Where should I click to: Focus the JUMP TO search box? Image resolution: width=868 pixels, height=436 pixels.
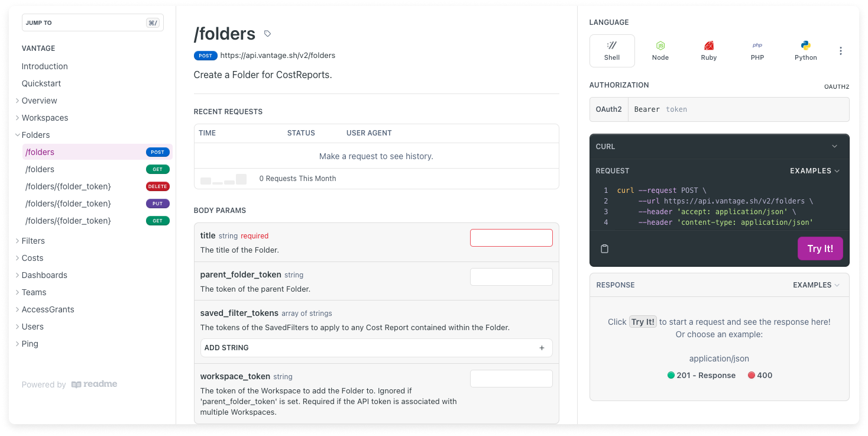coord(93,22)
